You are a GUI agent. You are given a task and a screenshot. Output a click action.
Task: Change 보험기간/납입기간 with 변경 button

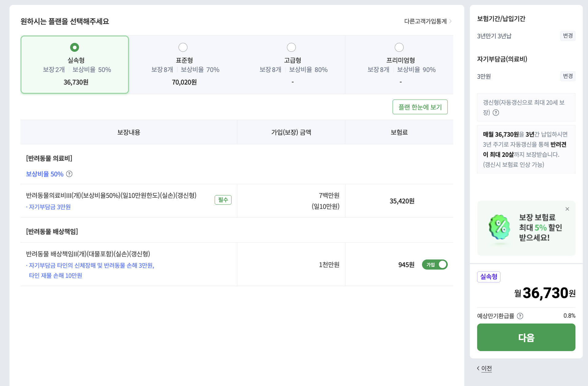(567, 36)
